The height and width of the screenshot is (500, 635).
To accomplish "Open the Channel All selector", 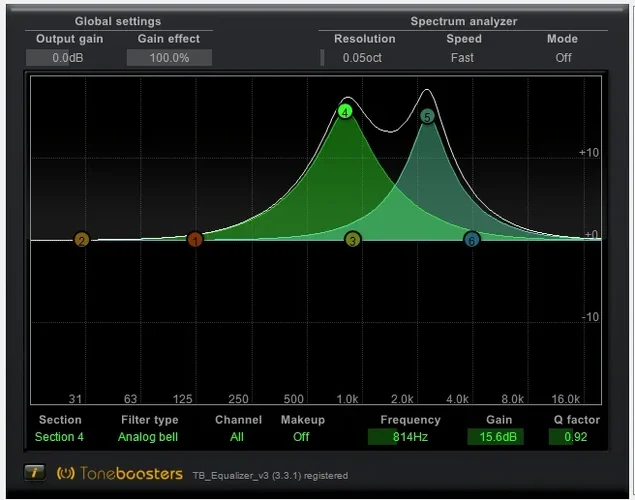I will (237, 437).
